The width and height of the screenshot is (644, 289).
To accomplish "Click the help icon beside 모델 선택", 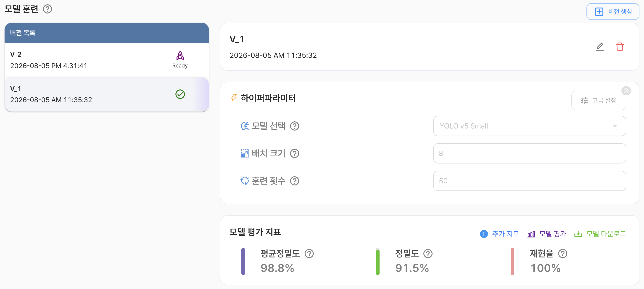I will click(295, 126).
